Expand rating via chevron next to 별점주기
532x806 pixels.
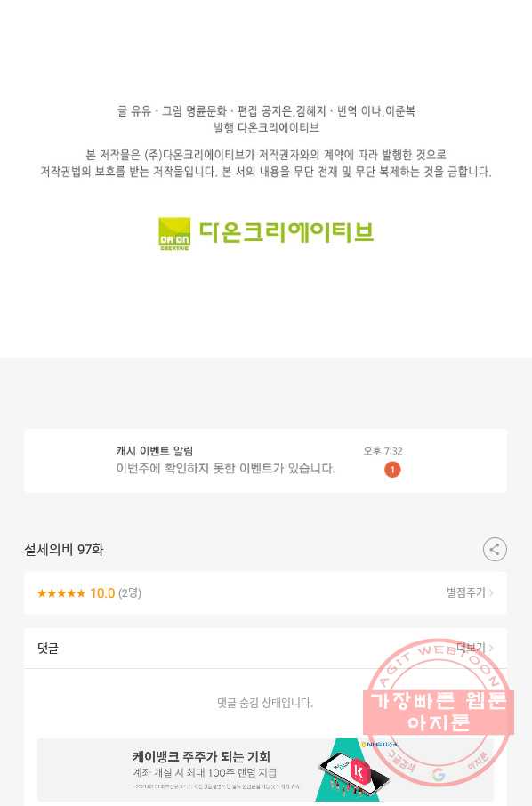[x=491, y=592]
